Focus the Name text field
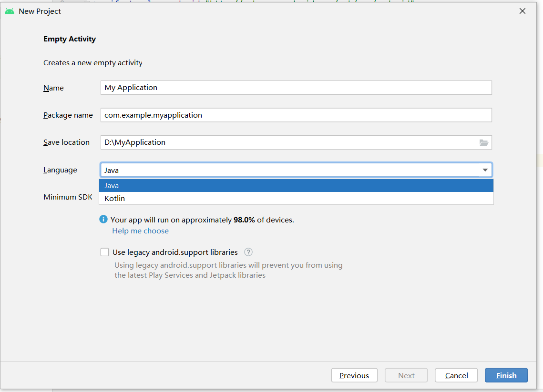This screenshot has height=392, width=543. [x=296, y=88]
